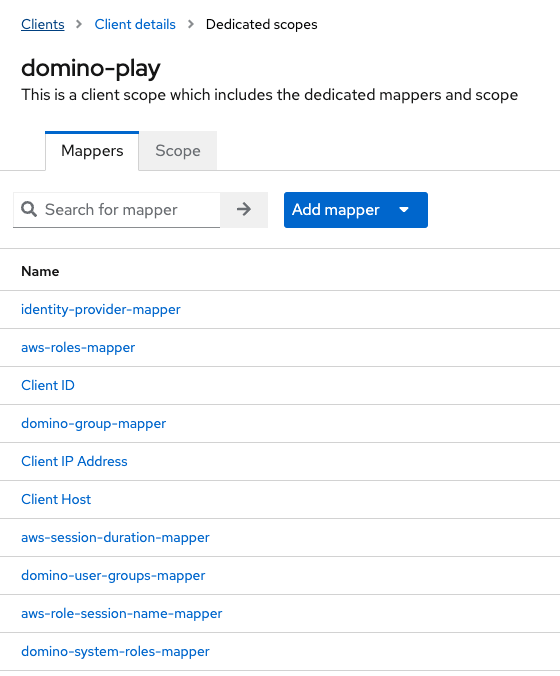Open the Client IP Address mapper
This screenshot has height=676, width=560.
point(74,461)
